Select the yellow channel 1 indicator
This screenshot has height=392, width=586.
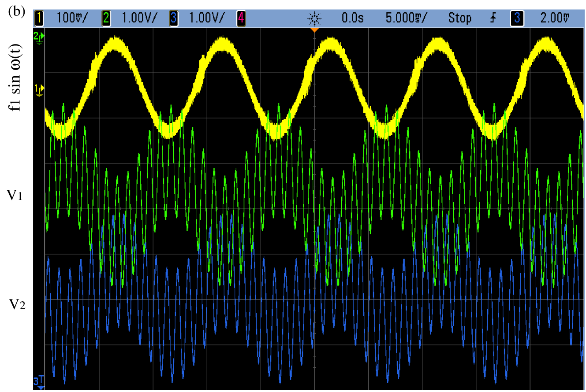click(38, 18)
